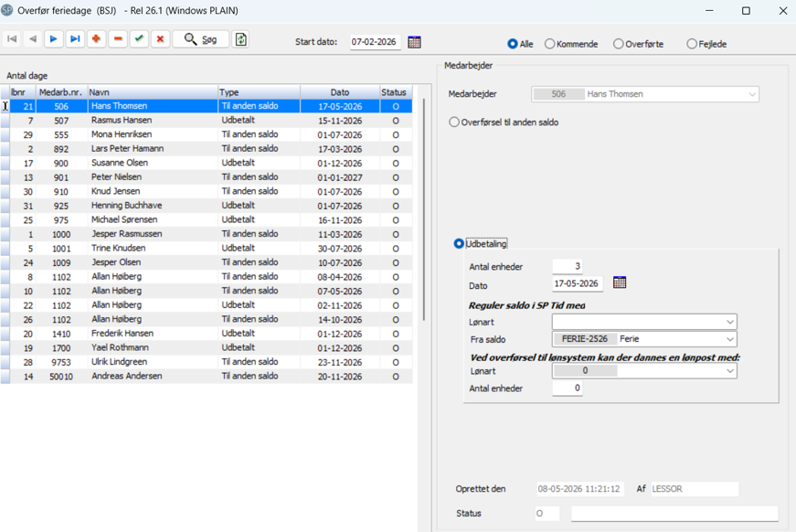Select Allan Høiberg row dated 02-11-2026
Viewport: 796px width, 532px height.
[207, 305]
